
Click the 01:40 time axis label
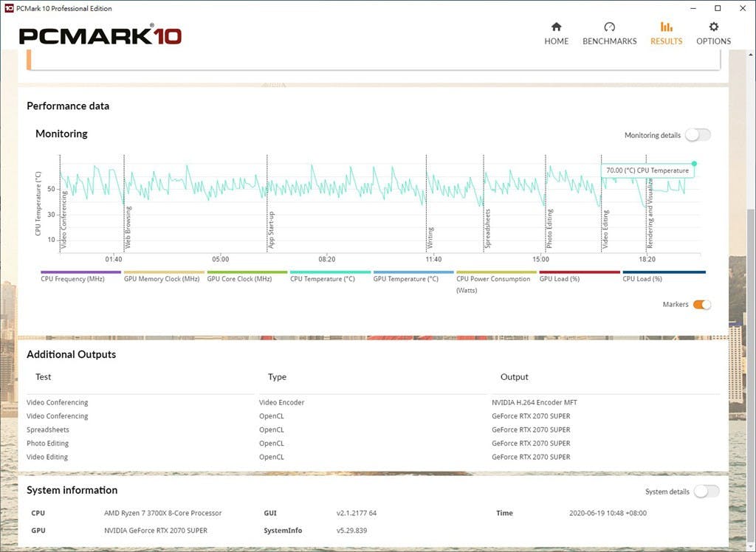click(x=114, y=259)
